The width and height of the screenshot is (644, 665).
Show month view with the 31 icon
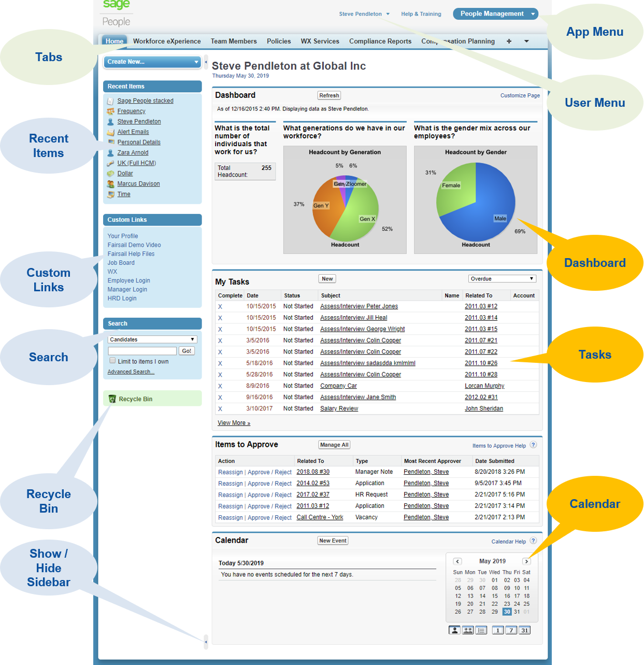click(524, 630)
